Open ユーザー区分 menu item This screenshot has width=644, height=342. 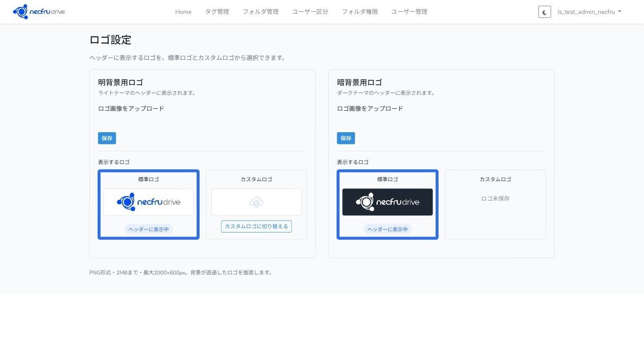click(310, 12)
